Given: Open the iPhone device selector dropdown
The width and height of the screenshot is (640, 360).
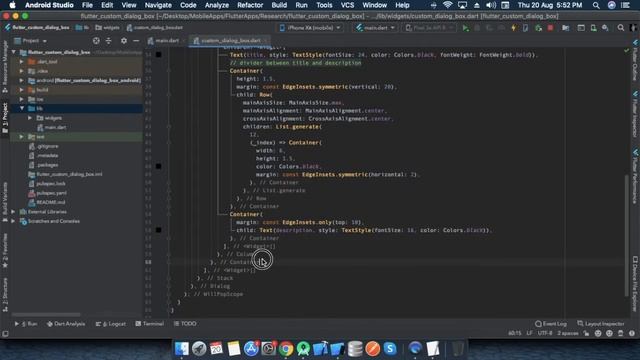Looking at the screenshot, I should coord(311,28).
